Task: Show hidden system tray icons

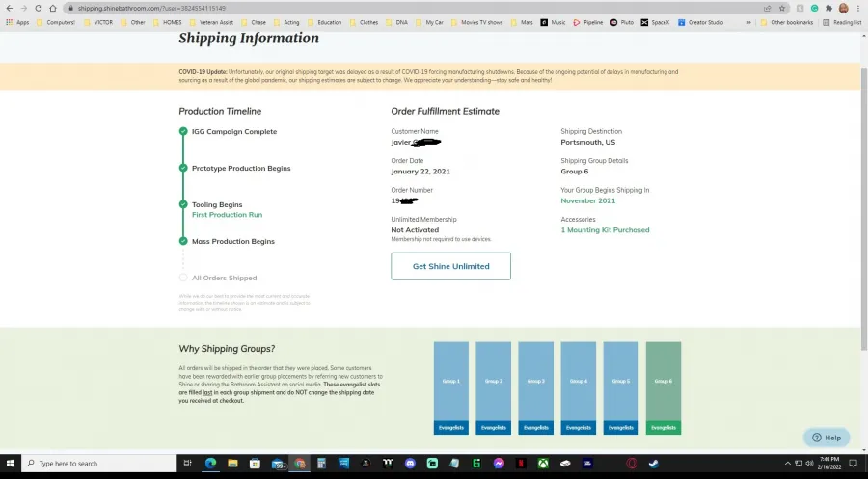Action: point(787,464)
